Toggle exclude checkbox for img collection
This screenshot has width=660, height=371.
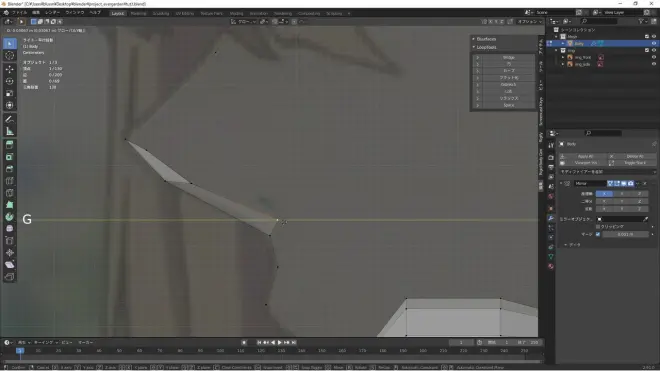(x=647, y=50)
